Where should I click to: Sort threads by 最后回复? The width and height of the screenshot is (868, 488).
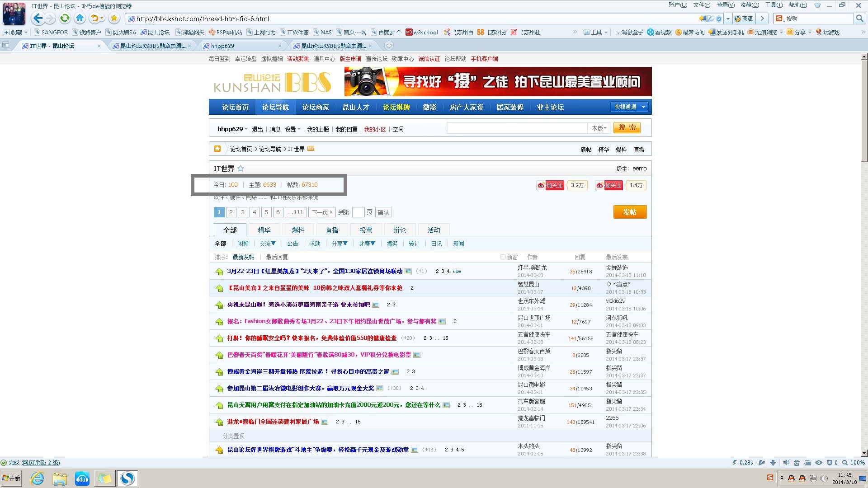tap(277, 257)
